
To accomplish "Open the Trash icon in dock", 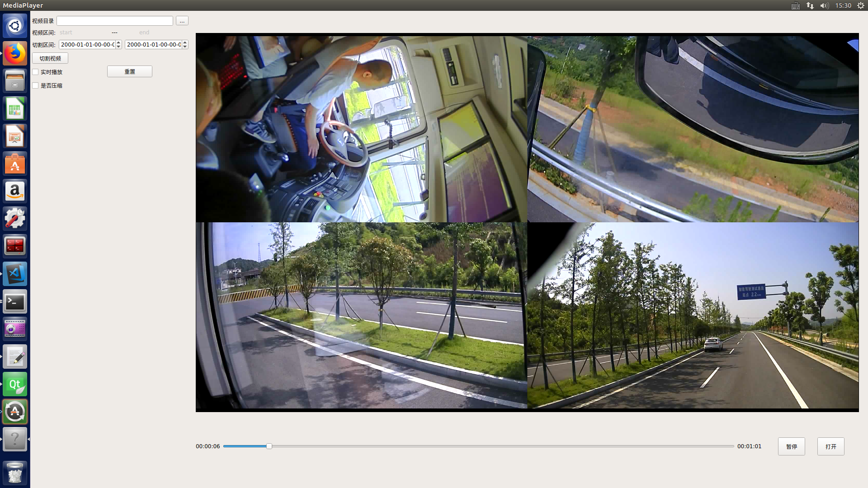I will pos(15,473).
